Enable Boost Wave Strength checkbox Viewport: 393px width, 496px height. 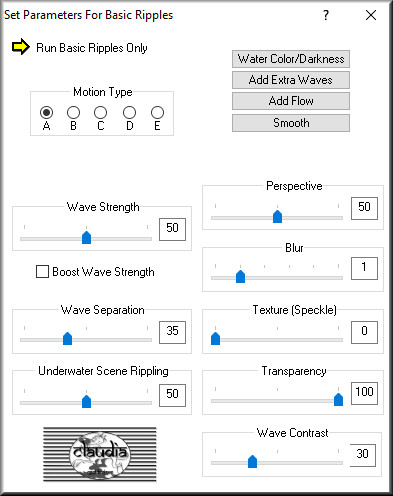pos(42,271)
